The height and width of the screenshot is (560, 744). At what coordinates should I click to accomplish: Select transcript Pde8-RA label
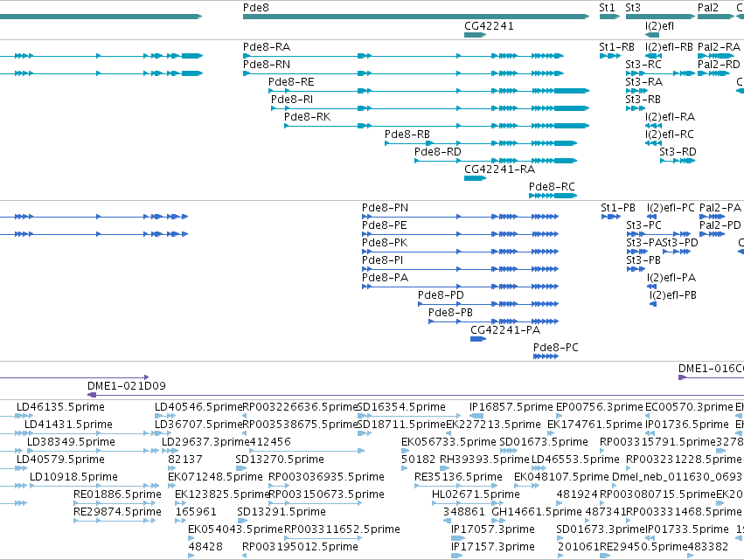267,47
